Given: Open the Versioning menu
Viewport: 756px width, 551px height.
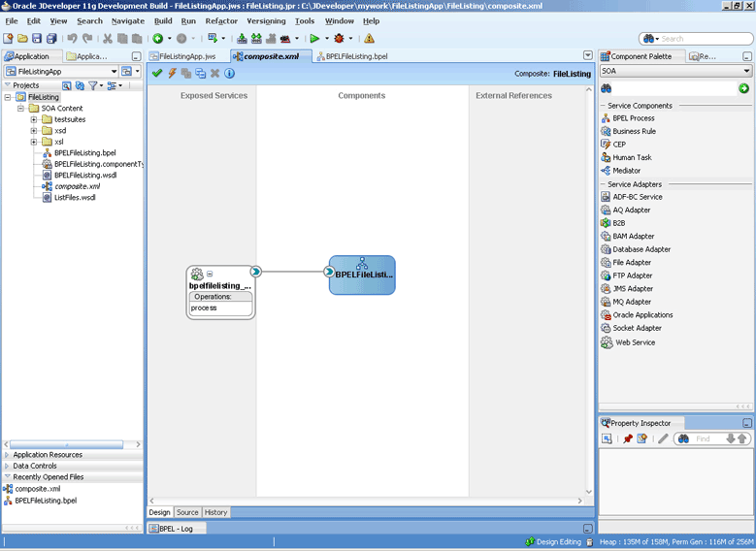Looking at the screenshot, I should (x=266, y=21).
